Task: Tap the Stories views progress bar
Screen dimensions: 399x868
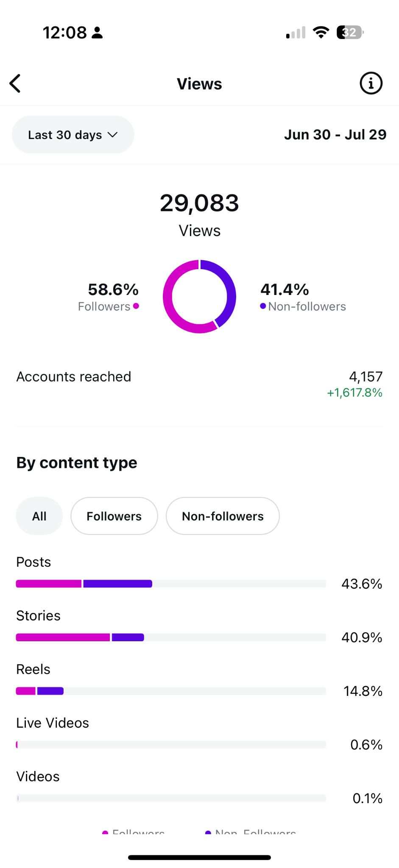Action: click(x=171, y=637)
